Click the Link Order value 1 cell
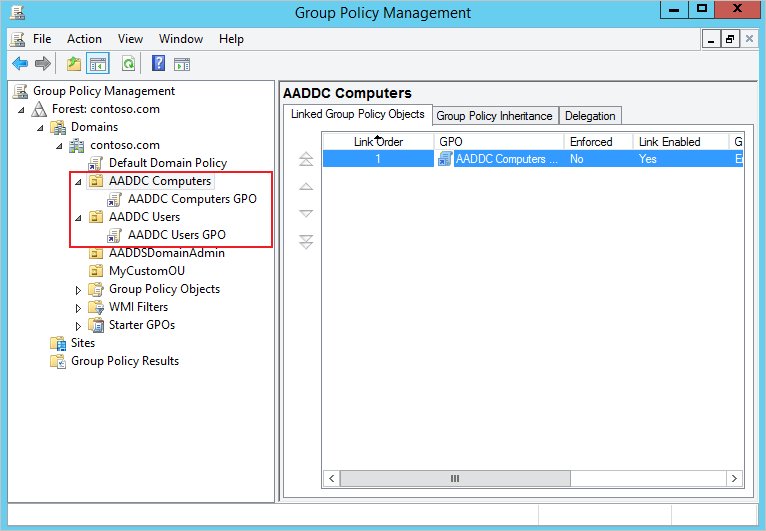 click(378, 159)
